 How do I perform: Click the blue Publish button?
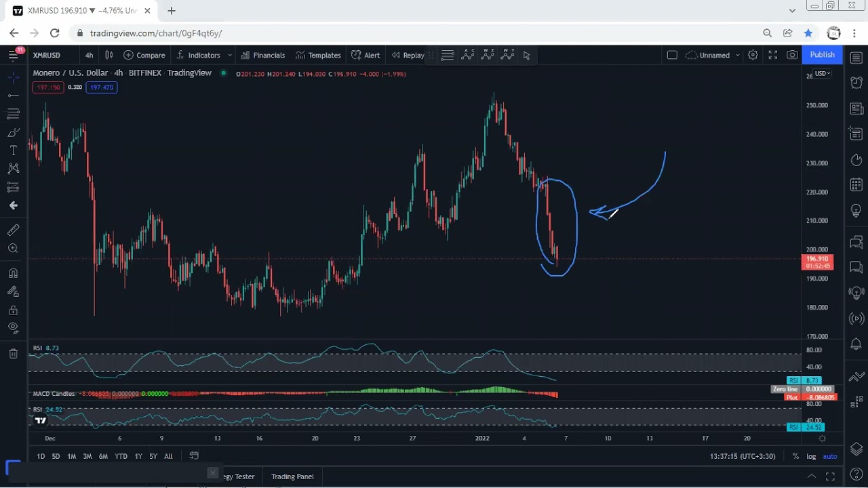point(822,55)
